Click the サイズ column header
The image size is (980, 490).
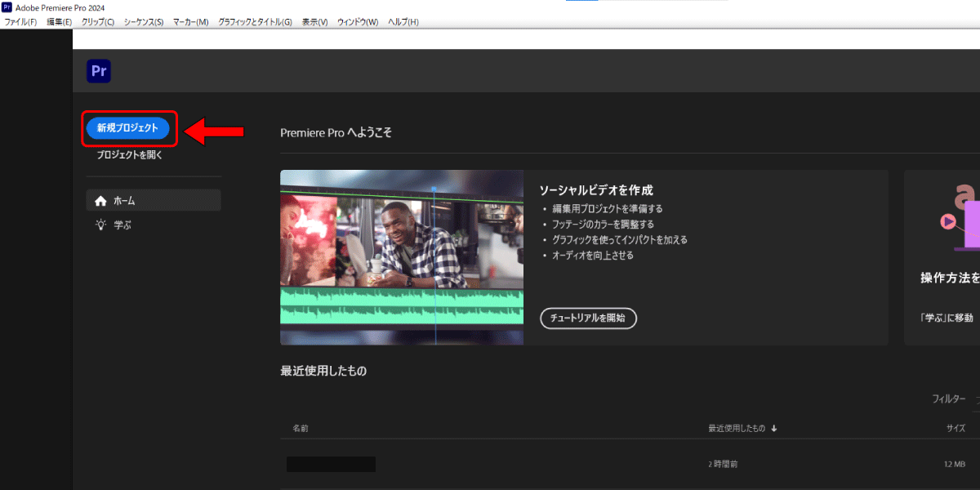(956, 428)
